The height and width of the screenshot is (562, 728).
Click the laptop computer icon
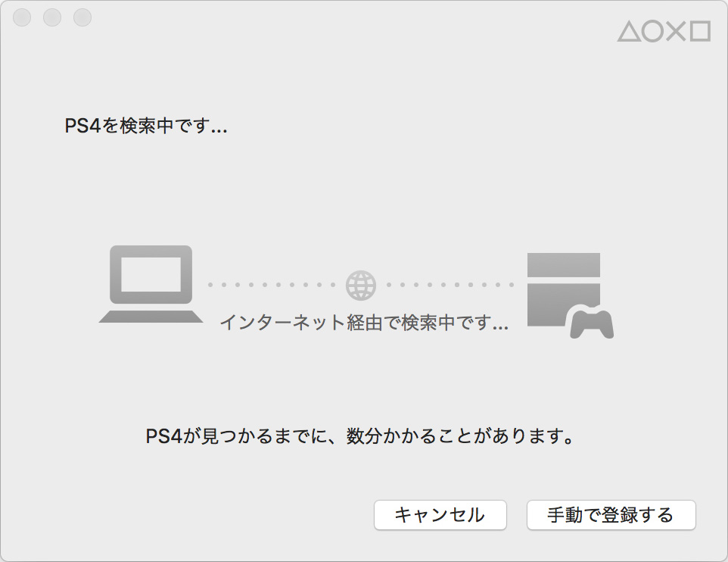coord(151,284)
